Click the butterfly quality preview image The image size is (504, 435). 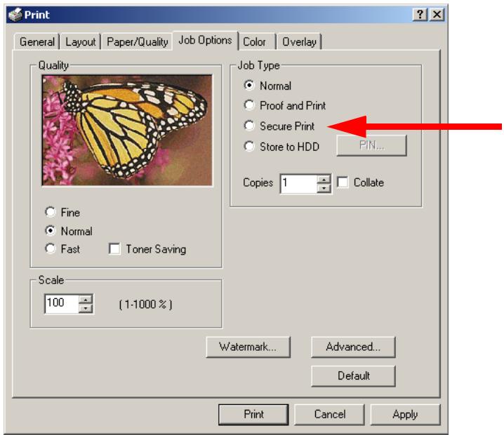pyautogui.click(x=127, y=130)
